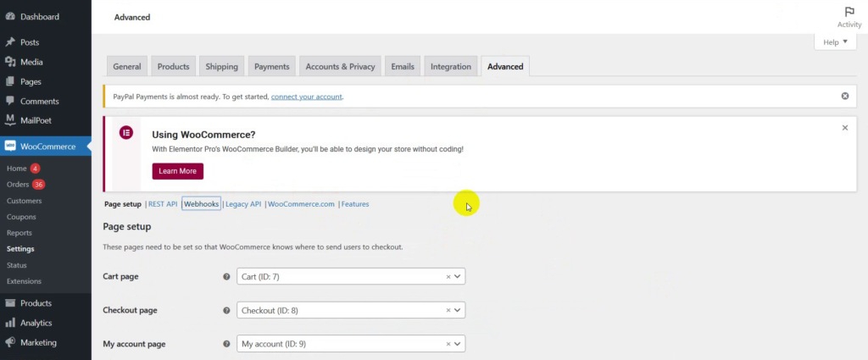Open the REST API section

[163, 204]
